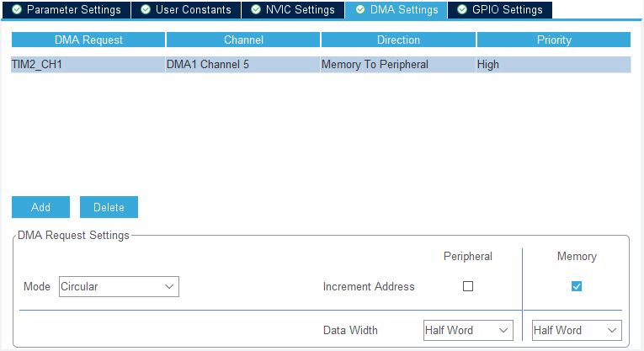Viewport: 644px width, 351px height.
Task: Open the Memory Data Width dropdown
Action: pos(577,331)
